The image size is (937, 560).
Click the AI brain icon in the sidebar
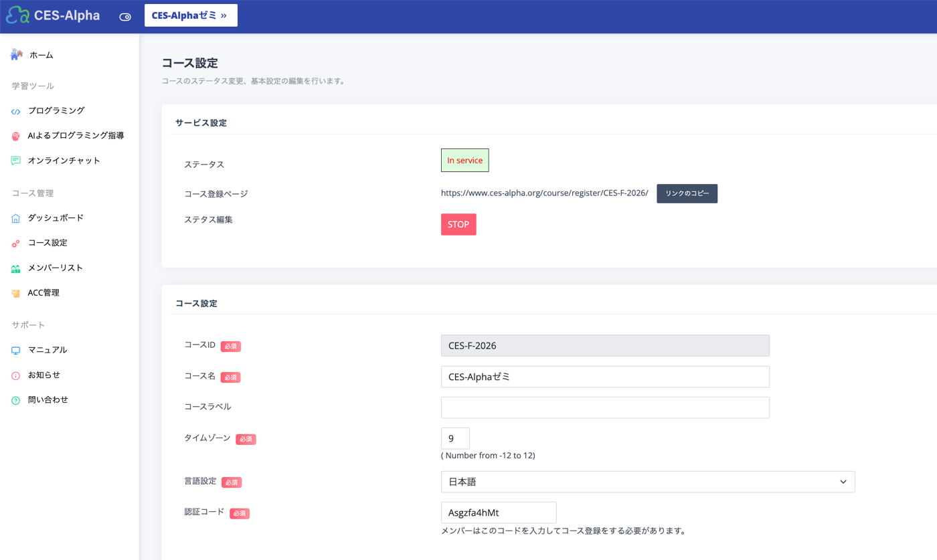pyautogui.click(x=16, y=136)
